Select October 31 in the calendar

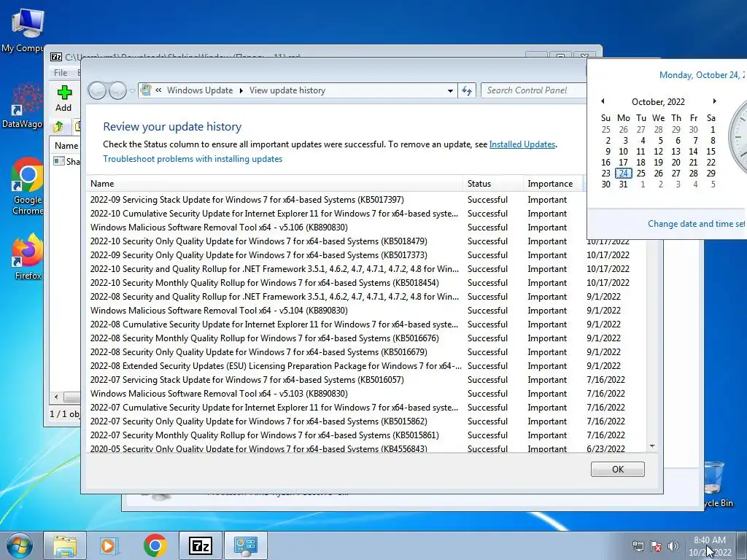click(623, 184)
